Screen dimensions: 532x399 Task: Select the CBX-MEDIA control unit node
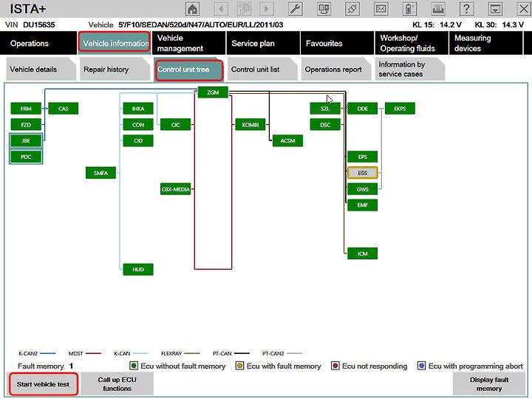point(175,189)
